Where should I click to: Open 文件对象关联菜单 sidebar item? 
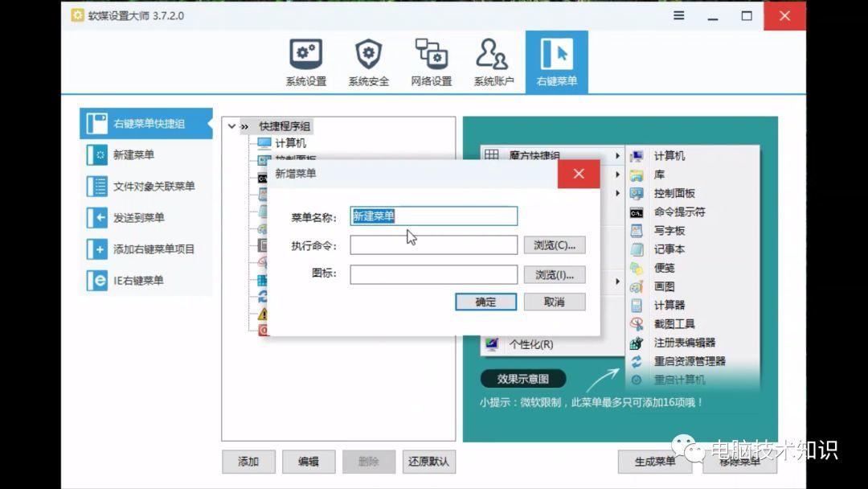tap(146, 186)
